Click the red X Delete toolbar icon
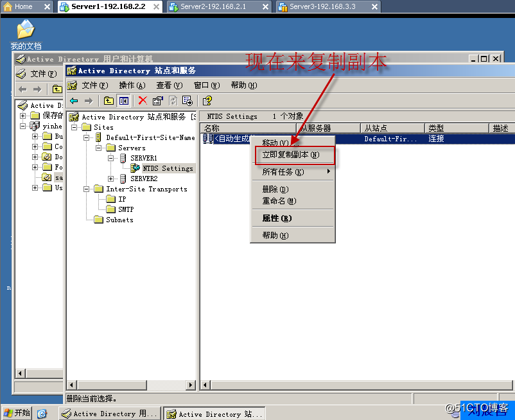Image resolution: width=515 pixels, height=420 pixels. tap(143, 100)
